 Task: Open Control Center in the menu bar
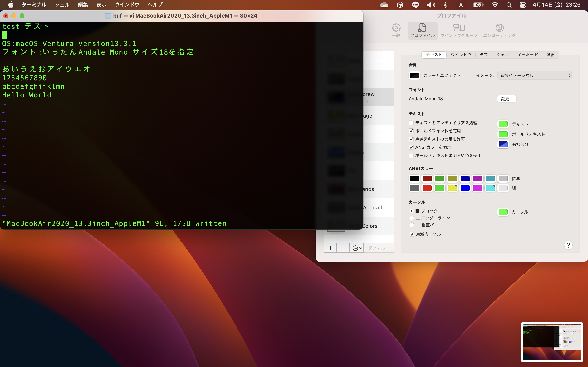click(523, 5)
